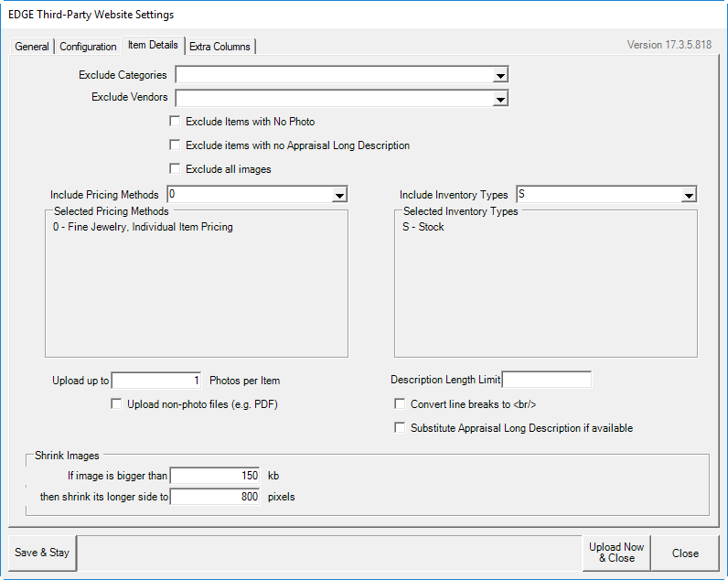The width and height of the screenshot is (728, 580).
Task: Tick the Exclude all images checkbox
Action: coord(176,169)
